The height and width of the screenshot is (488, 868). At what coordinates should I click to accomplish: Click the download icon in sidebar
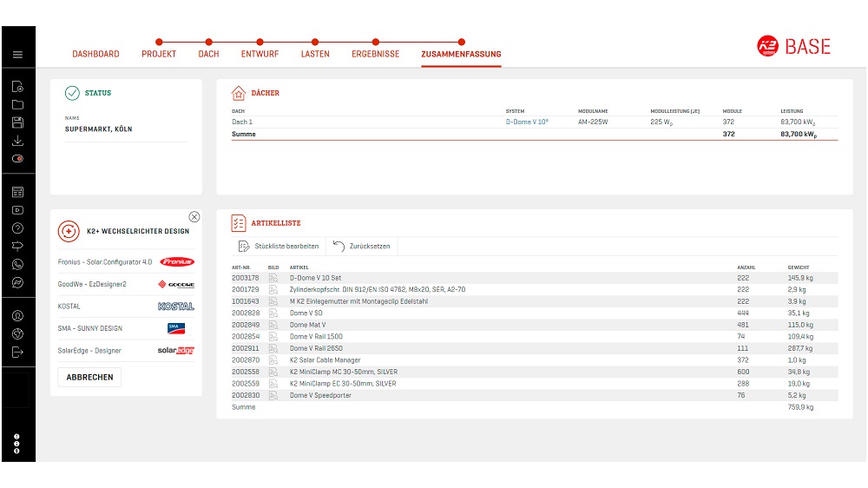(x=17, y=141)
